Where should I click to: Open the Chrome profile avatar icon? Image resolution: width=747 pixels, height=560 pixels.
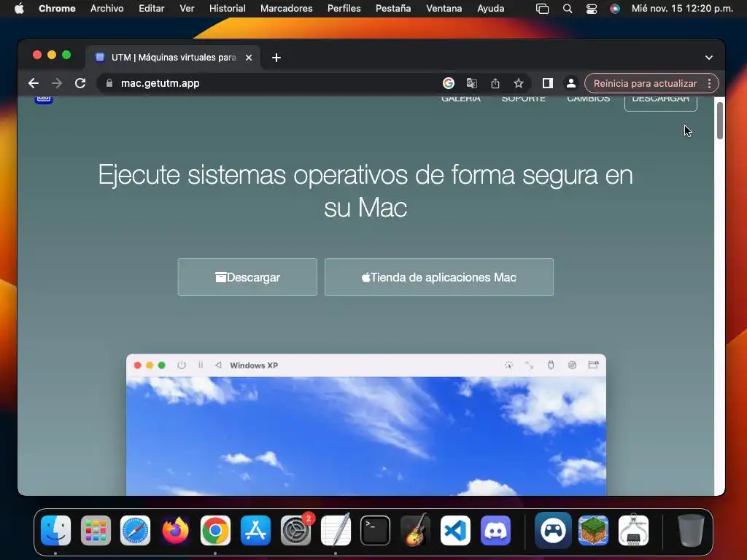tap(570, 83)
